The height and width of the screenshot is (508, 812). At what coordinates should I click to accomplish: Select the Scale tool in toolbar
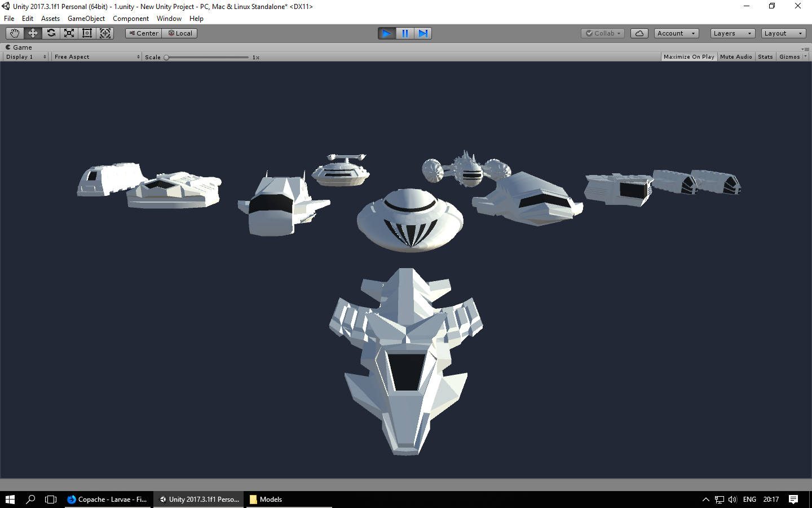[x=69, y=33]
